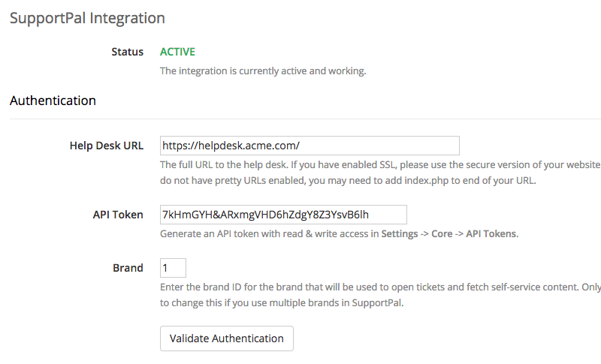This screenshot has width=601, height=364.
Task: Focus the Brand ID input box
Action: (x=173, y=267)
